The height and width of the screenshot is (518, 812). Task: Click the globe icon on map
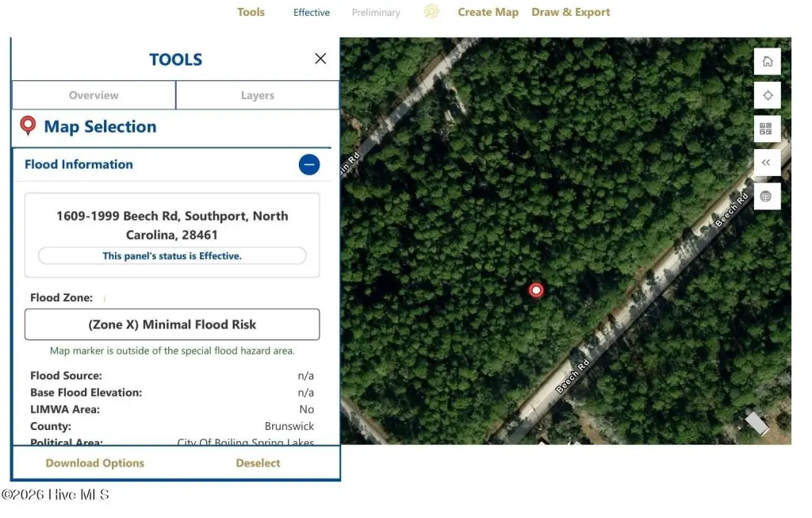(767, 196)
